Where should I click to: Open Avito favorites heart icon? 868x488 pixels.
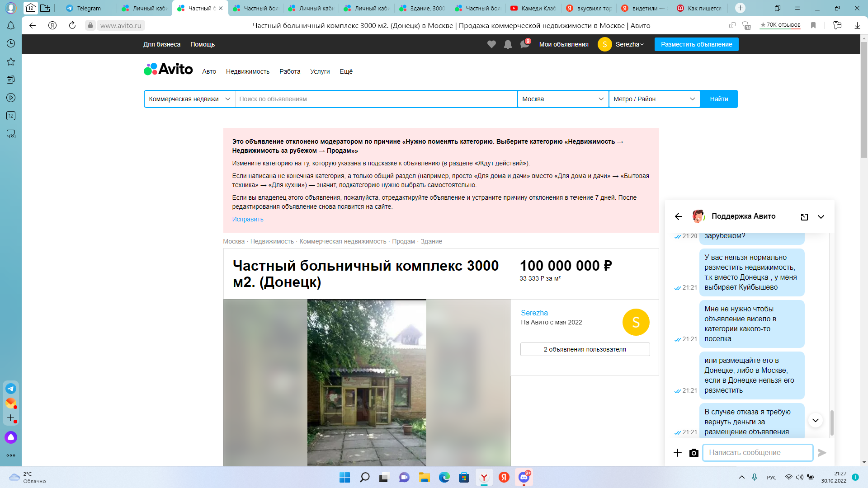(491, 44)
